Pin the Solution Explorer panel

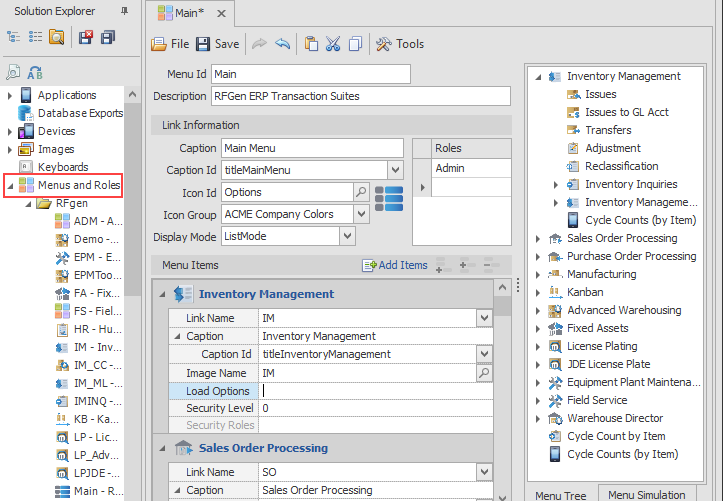click(123, 11)
